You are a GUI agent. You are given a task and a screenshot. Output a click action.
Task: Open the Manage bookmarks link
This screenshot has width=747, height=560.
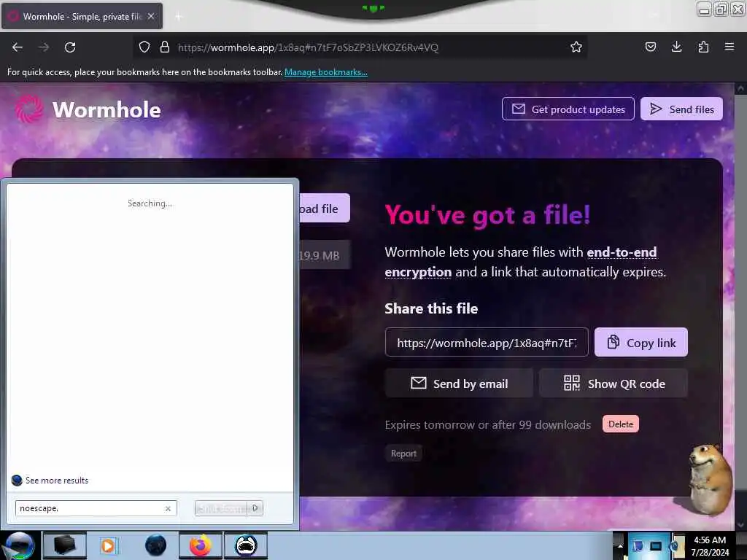pyautogui.click(x=326, y=72)
